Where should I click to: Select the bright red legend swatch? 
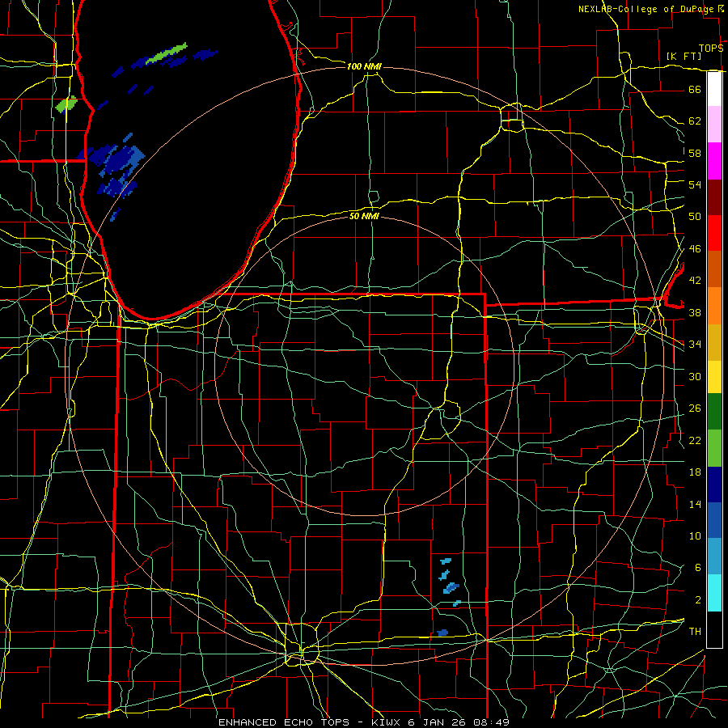(714, 233)
